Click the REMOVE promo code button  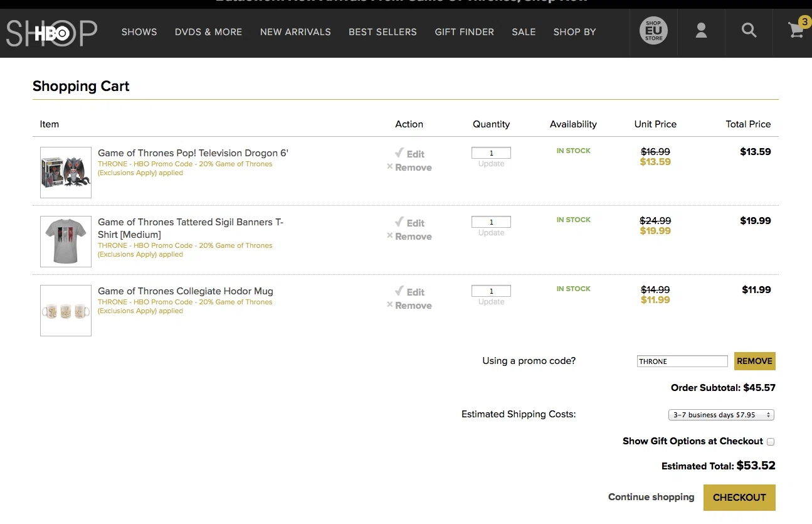pos(755,361)
